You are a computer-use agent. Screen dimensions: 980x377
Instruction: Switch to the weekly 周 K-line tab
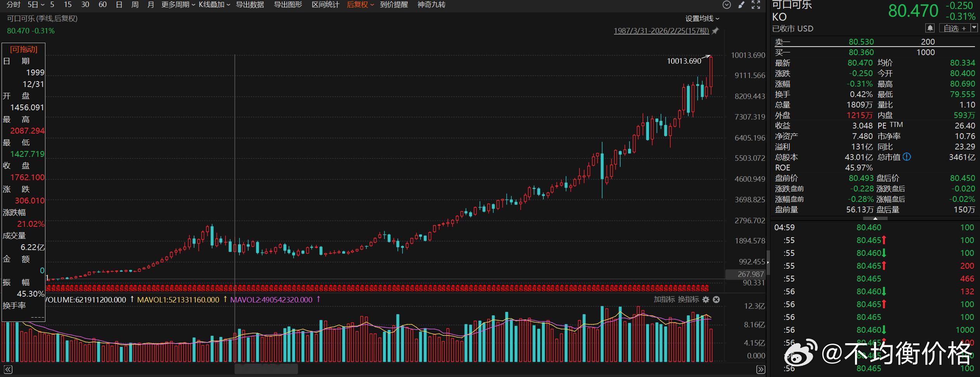click(135, 5)
